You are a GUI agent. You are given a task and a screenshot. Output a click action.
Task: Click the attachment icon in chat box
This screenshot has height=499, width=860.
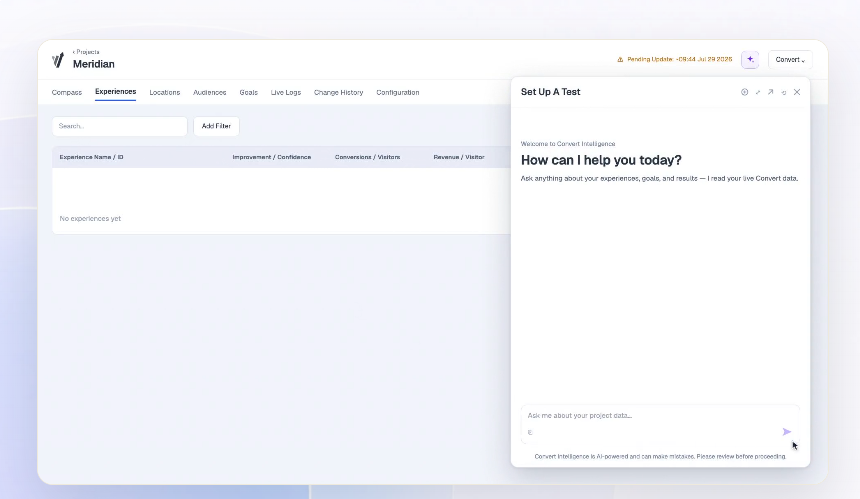[x=530, y=432]
